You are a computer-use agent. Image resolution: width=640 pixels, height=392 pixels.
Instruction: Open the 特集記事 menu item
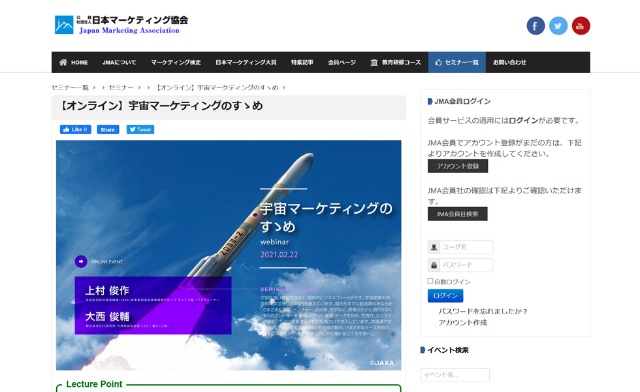[302, 62]
